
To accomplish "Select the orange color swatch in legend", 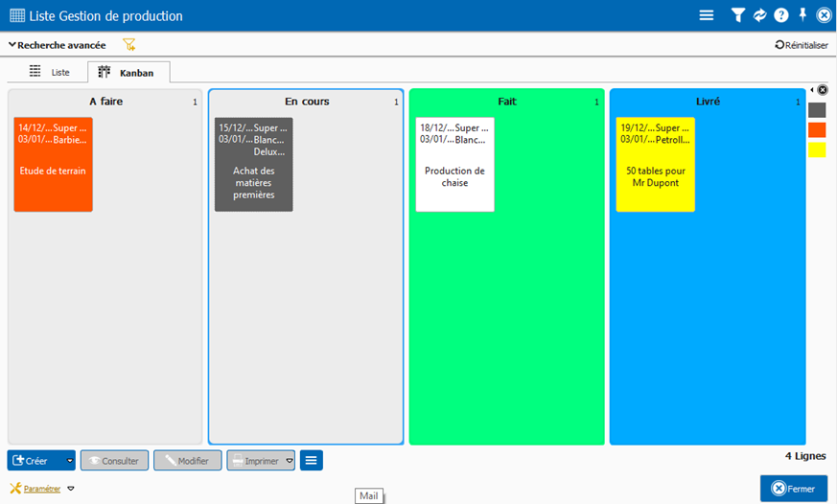I will tap(817, 129).
